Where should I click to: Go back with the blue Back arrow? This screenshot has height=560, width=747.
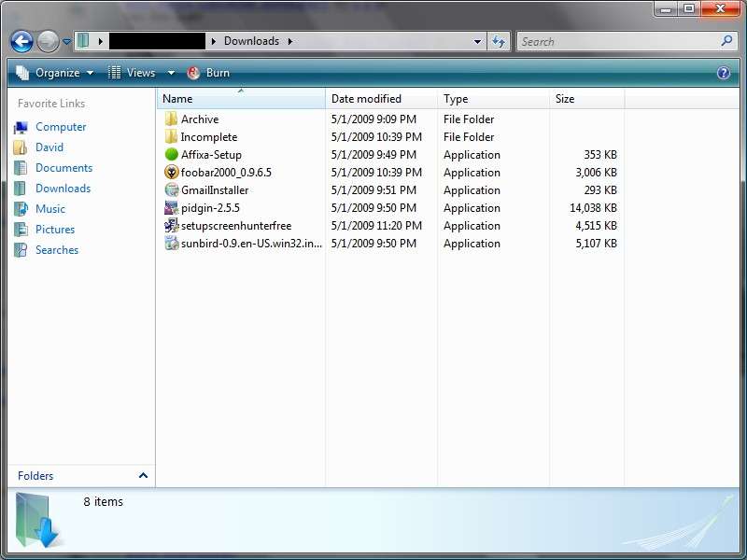click(21, 41)
